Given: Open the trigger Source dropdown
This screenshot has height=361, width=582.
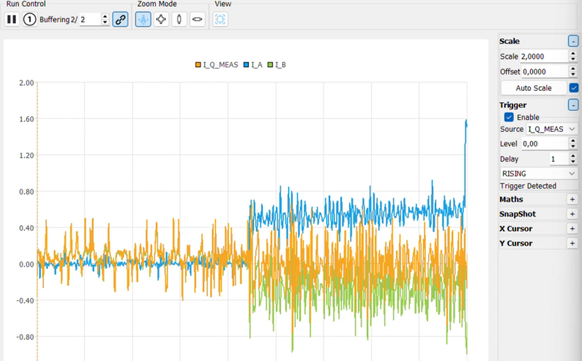Looking at the screenshot, I should (552, 129).
